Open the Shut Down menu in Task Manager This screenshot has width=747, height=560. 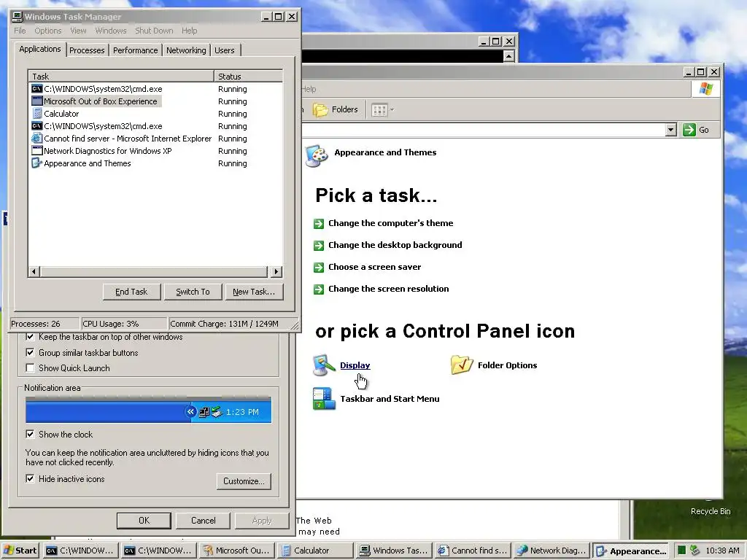coord(154,31)
